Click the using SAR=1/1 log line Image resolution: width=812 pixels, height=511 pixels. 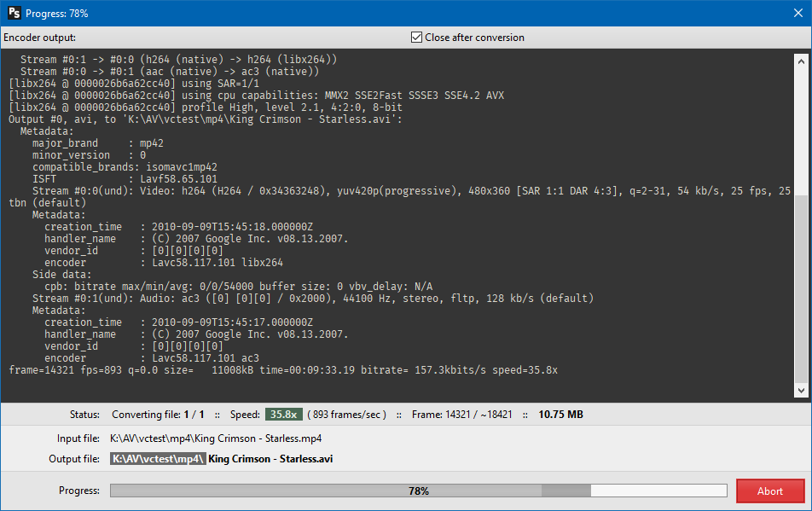(x=134, y=84)
